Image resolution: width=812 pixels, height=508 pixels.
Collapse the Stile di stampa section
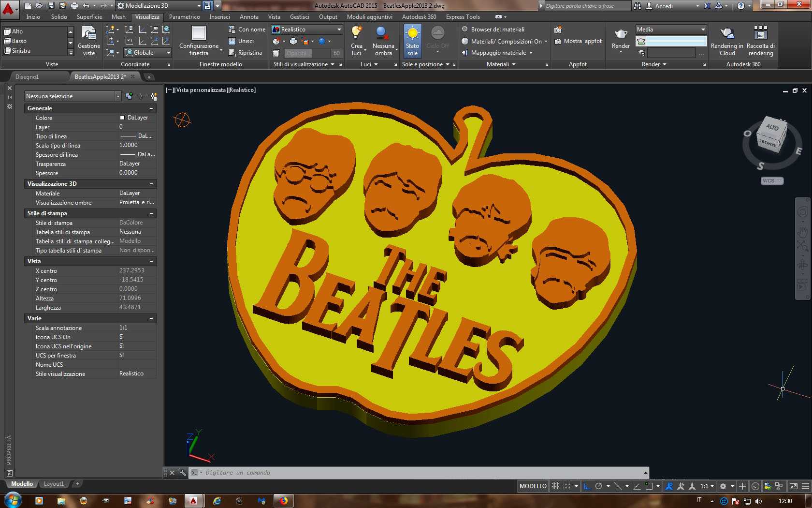click(151, 213)
